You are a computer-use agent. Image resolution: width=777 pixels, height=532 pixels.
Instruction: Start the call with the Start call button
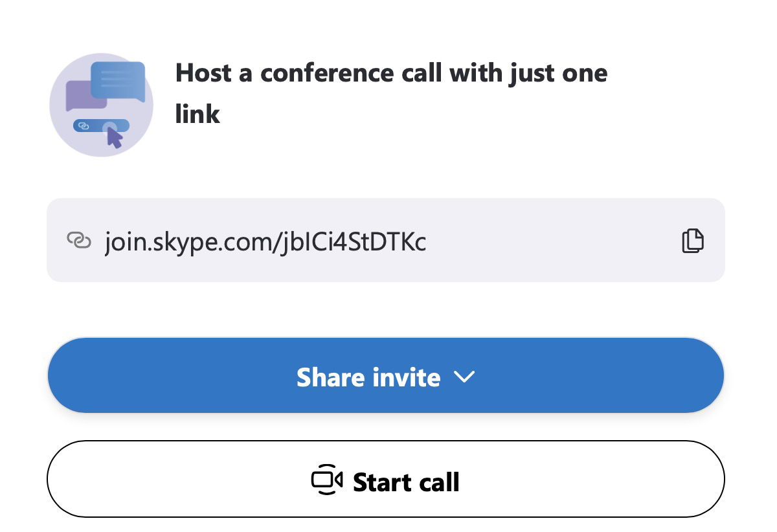click(386, 479)
